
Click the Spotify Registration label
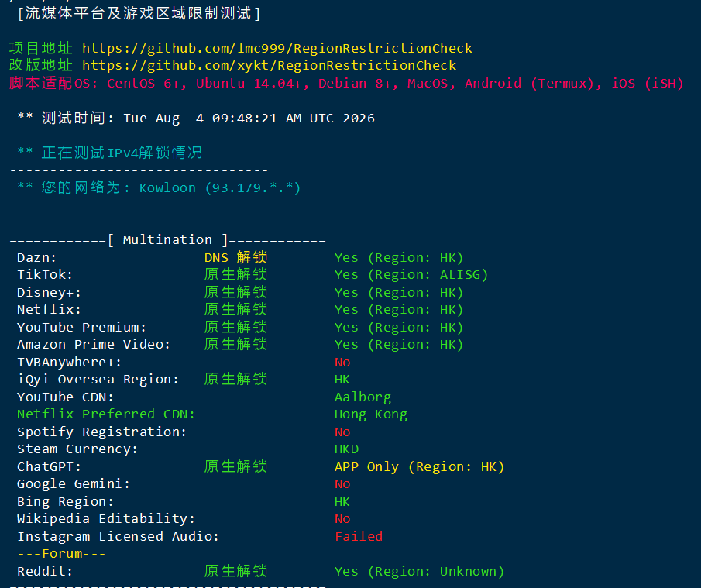(101, 432)
